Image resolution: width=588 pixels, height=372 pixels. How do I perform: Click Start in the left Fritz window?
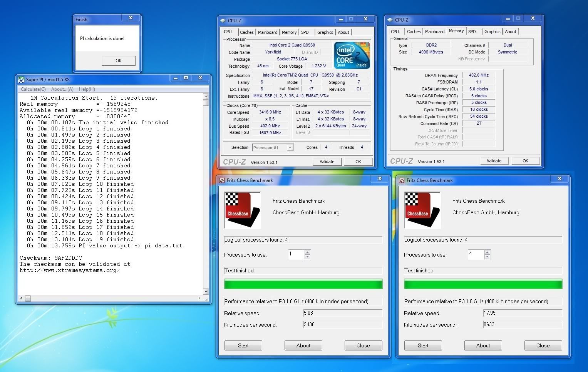coord(243,345)
